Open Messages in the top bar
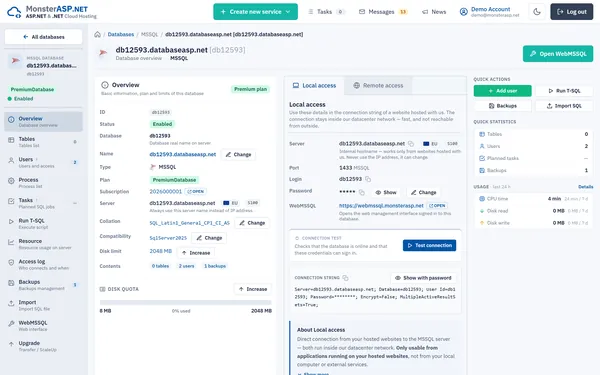Image resolution: width=600 pixels, height=375 pixels. click(383, 12)
